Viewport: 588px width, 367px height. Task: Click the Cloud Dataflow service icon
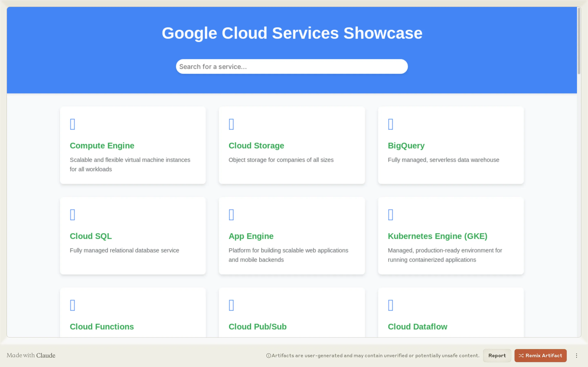(390, 305)
